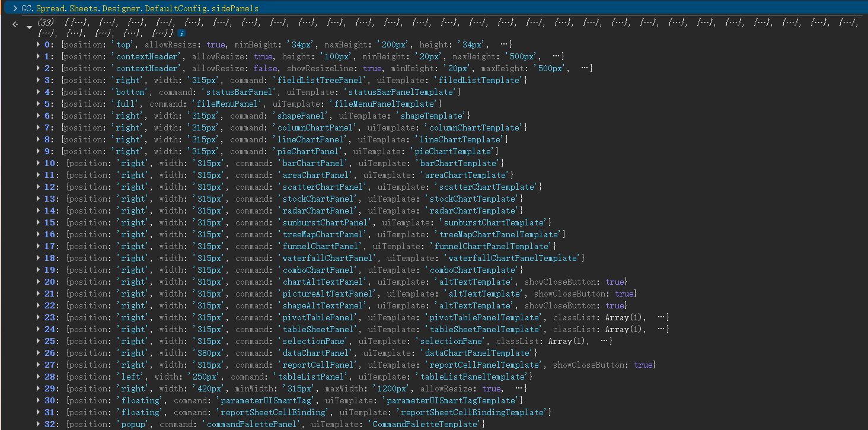Screen dimensions: 868x430
Task: Click the info icon after the array preview
Action: click(181, 33)
